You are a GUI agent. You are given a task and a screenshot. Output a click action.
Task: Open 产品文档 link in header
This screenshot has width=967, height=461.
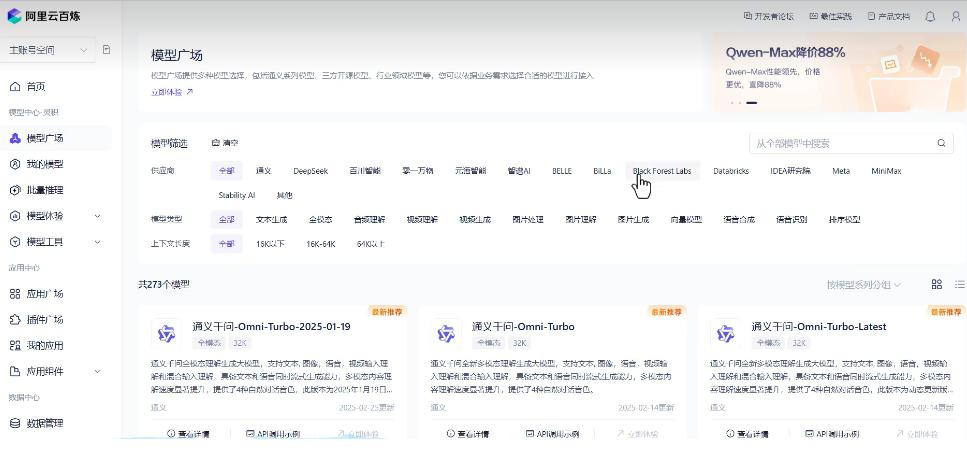point(889,16)
